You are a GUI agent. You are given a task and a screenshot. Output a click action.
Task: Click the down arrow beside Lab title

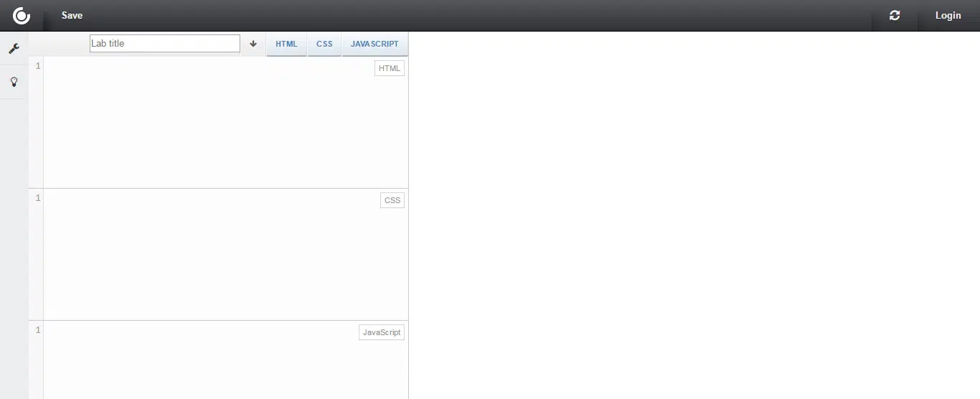point(253,44)
